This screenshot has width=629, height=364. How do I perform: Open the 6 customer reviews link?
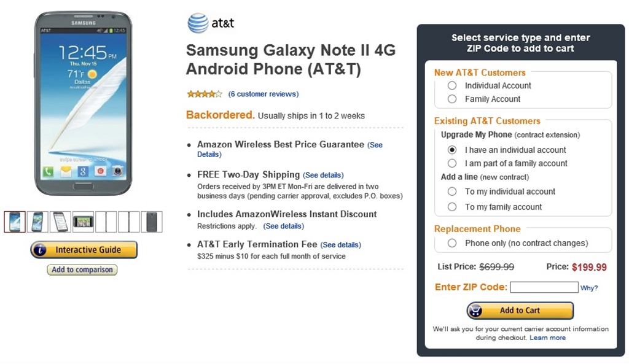click(263, 94)
